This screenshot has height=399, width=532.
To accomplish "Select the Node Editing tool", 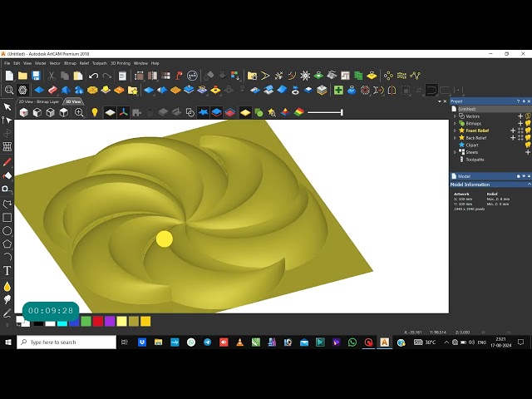I will click(7, 120).
